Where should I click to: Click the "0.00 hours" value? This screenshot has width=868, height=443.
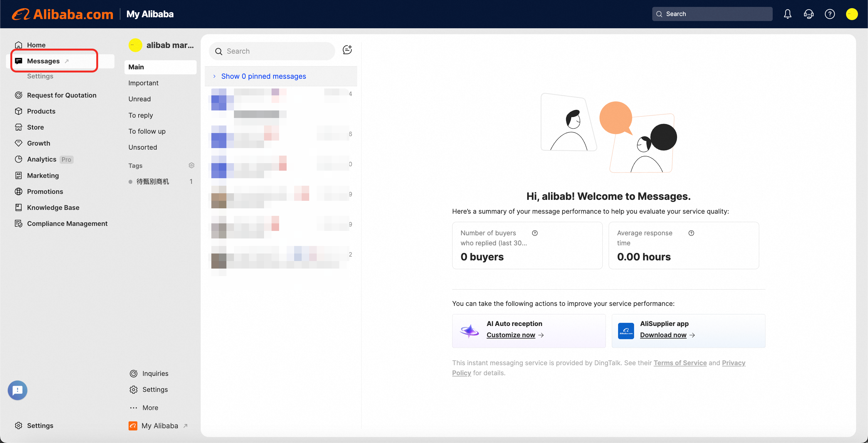coord(644,257)
